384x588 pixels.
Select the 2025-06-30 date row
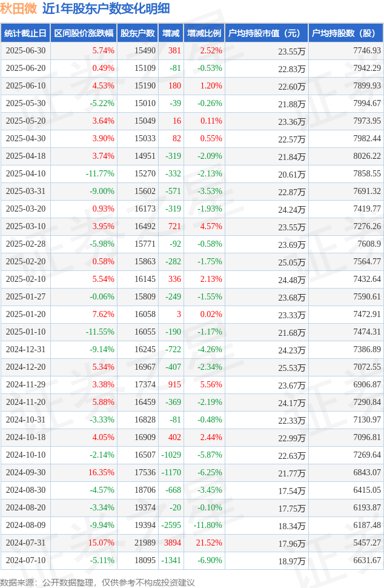point(192,51)
